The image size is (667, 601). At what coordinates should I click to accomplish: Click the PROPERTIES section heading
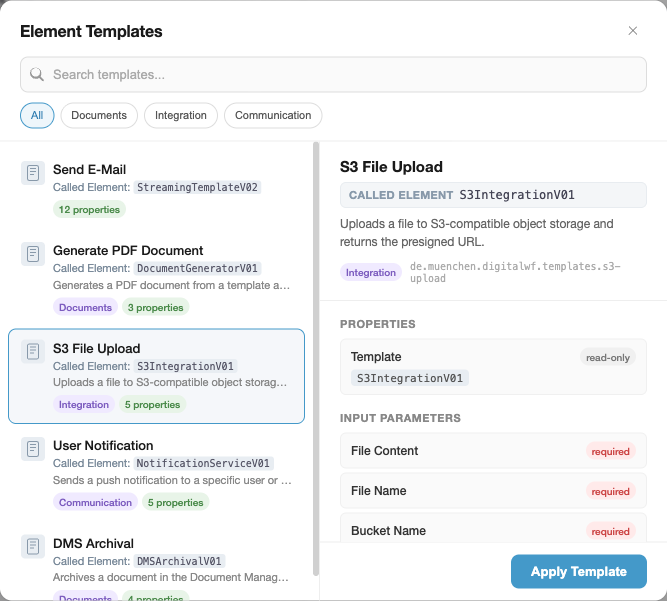pos(378,324)
